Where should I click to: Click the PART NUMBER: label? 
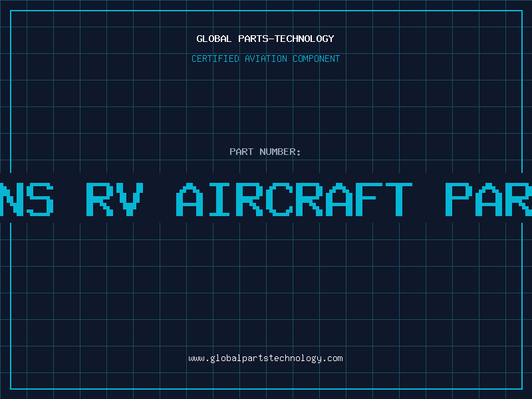click(265, 152)
